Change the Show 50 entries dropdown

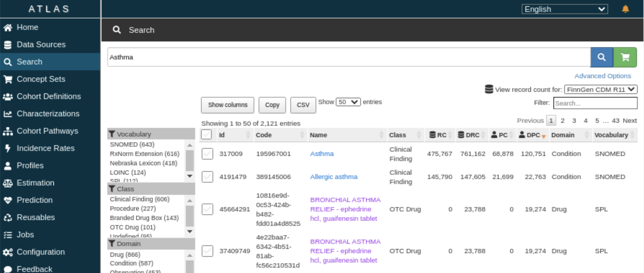pyautogui.click(x=348, y=102)
